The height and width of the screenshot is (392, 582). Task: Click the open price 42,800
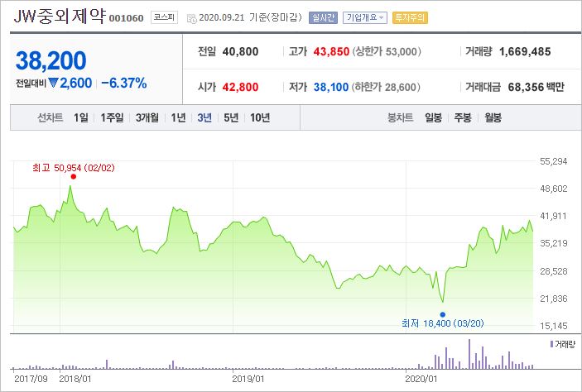tap(241, 87)
